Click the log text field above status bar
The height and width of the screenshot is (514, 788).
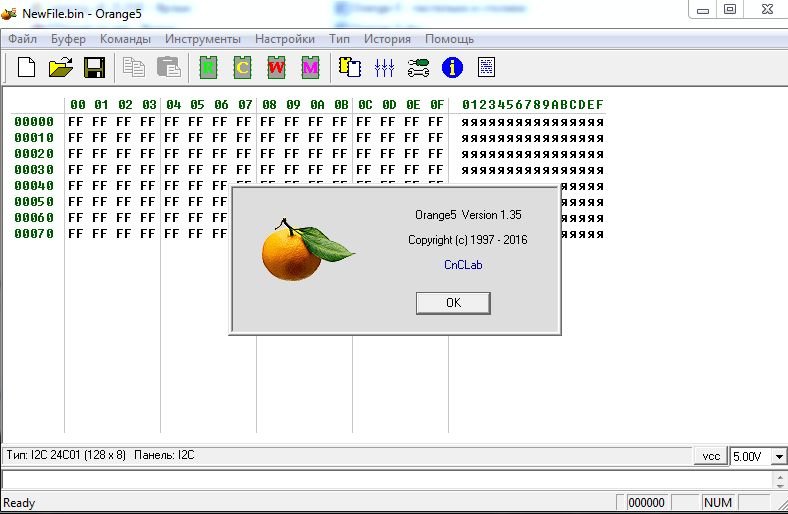pyautogui.click(x=387, y=479)
